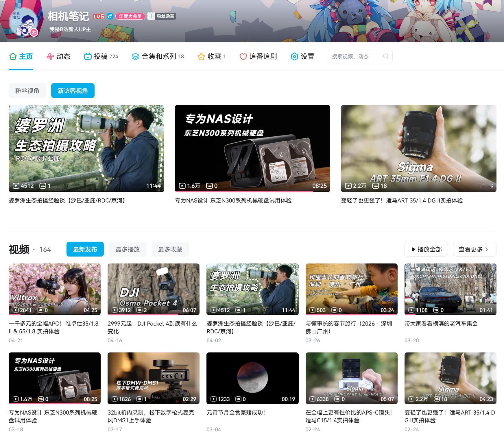
Task: Sort videos by 最多收藏
Action: coord(170,249)
